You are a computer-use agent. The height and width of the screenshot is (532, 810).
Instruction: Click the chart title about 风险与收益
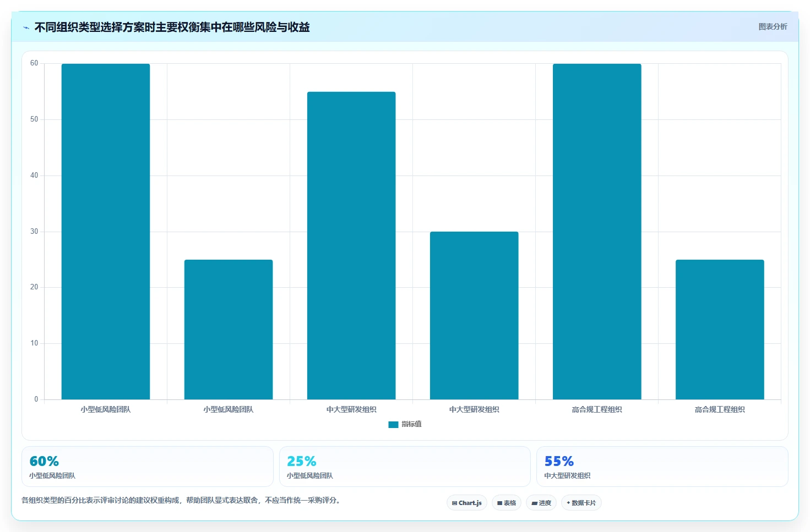click(172, 27)
